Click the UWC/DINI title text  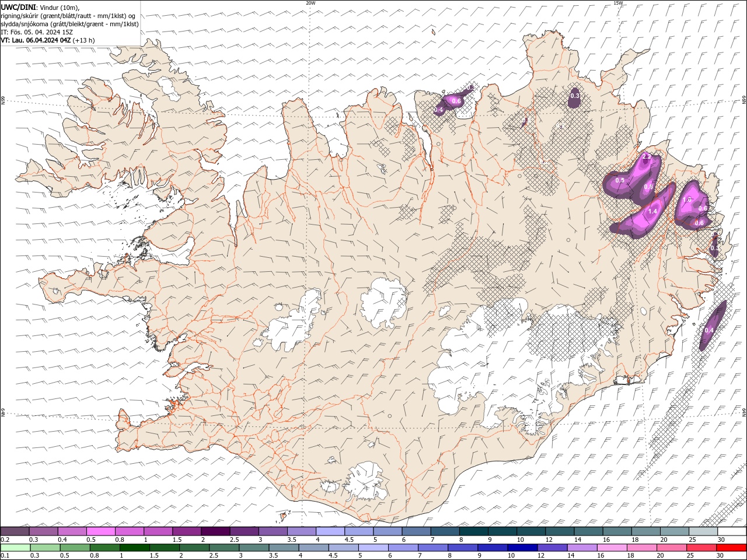click(19, 6)
